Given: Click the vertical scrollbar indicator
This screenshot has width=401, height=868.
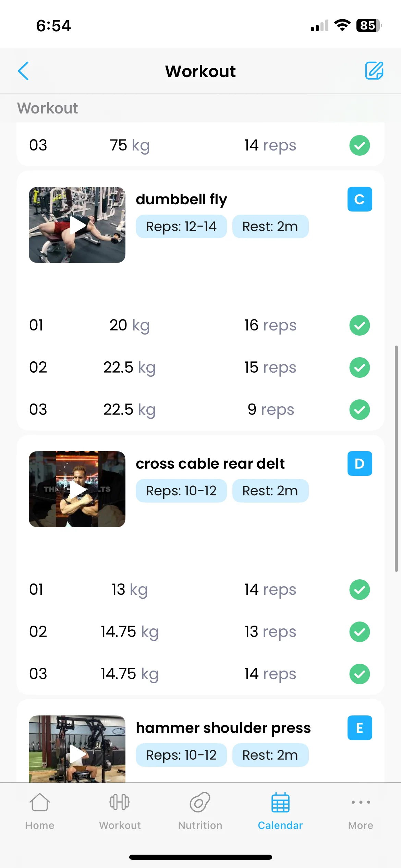Looking at the screenshot, I should (396, 459).
